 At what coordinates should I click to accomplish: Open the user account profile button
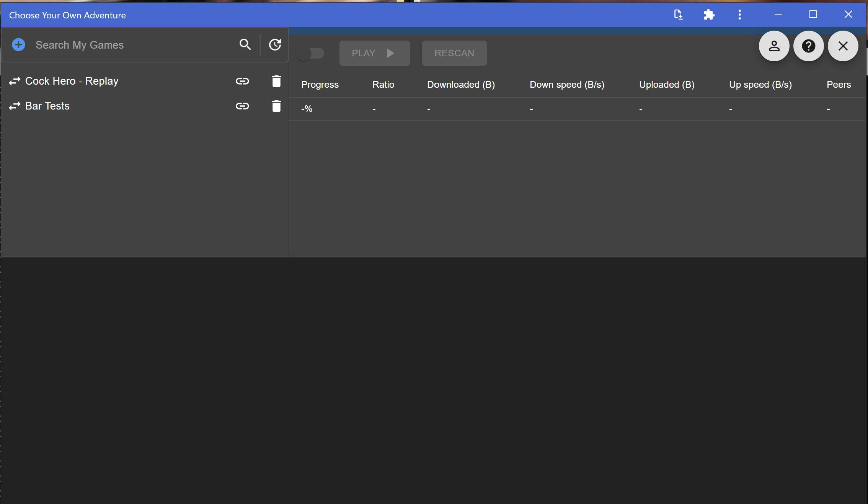(x=774, y=46)
